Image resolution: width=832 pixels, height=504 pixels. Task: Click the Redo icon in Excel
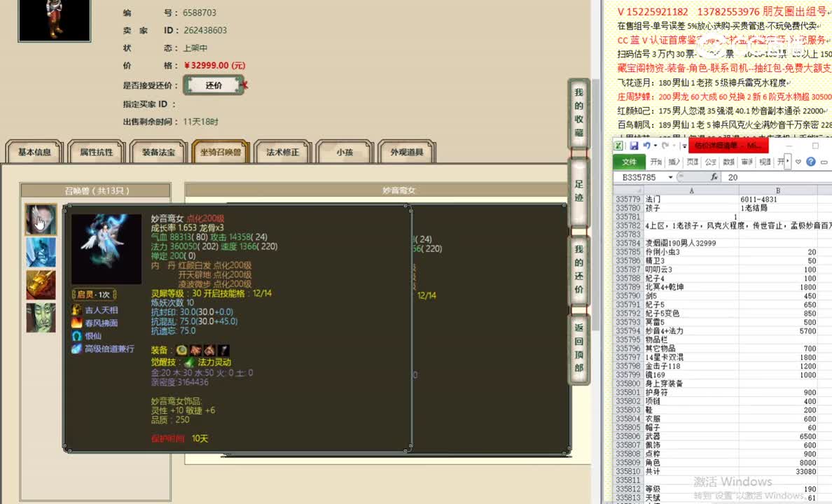665,145
